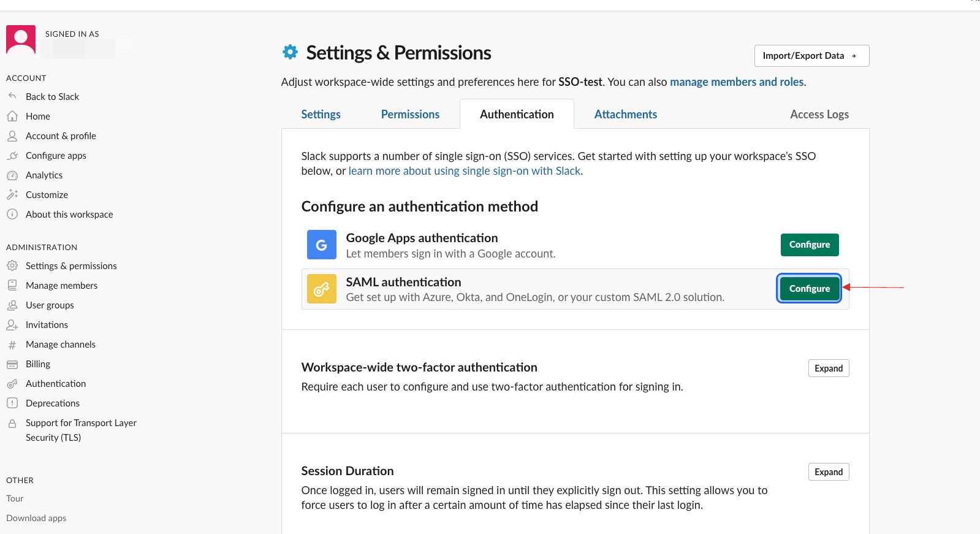This screenshot has width=980, height=534.
Task: Click the Billing card icon
Action: click(12, 364)
